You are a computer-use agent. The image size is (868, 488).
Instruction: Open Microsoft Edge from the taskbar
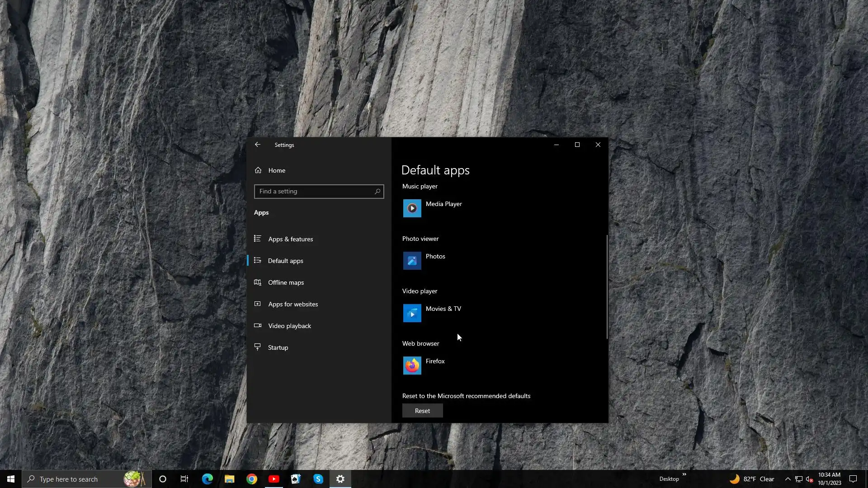[x=208, y=479]
